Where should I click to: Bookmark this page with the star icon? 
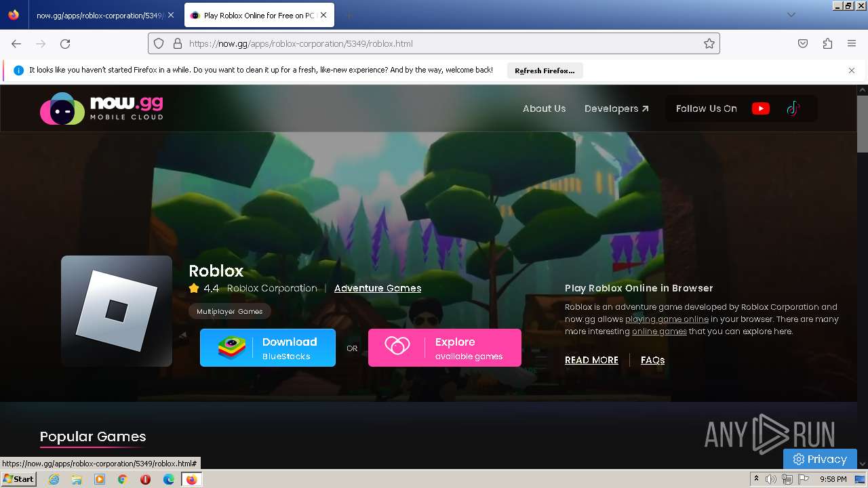[x=709, y=43]
